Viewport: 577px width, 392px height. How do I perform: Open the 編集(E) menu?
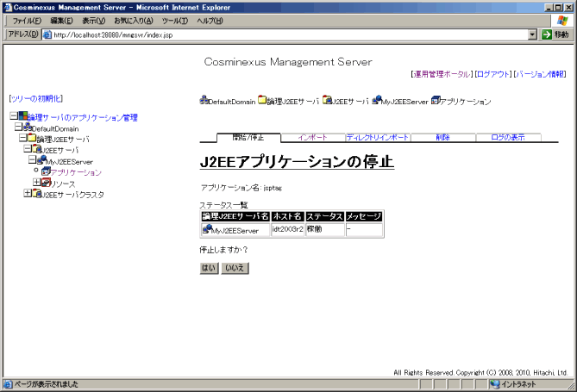[x=61, y=21]
